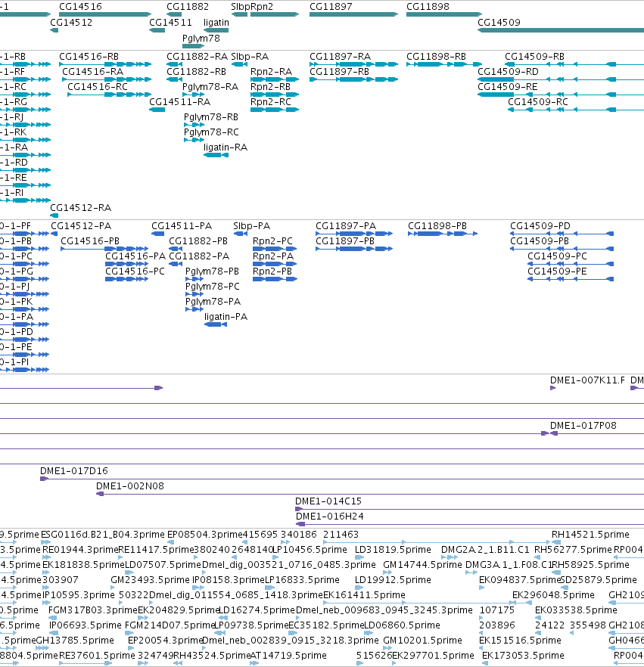This screenshot has height=667, width=644.
Task: Select the Rpn2-RA transcript
Action: pyautogui.click(x=271, y=72)
